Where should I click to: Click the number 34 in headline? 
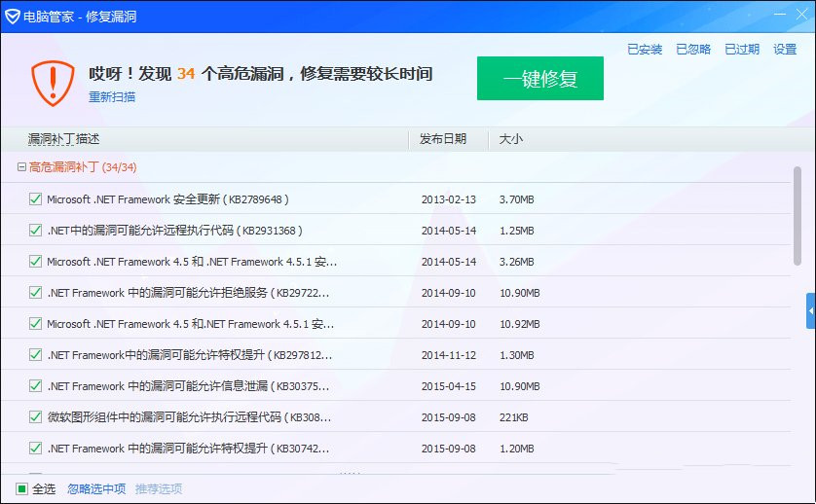pyautogui.click(x=186, y=74)
